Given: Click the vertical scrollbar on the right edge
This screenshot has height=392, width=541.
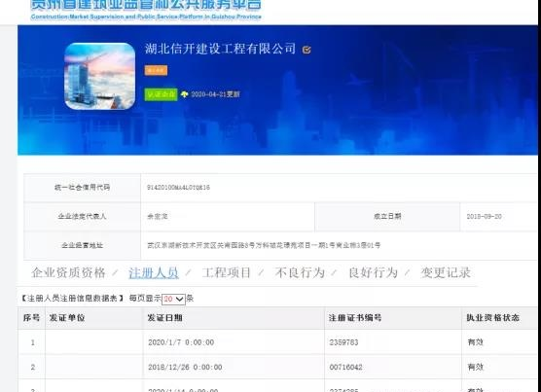Looking at the screenshot, I should tap(539, 196).
